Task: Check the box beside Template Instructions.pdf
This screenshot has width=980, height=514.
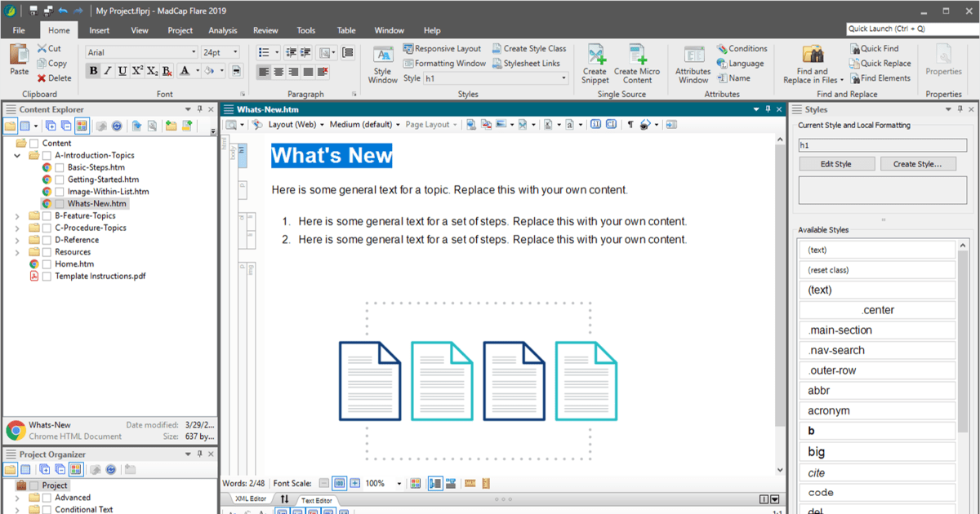Action: pyautogui.click(x=47, y=277)
